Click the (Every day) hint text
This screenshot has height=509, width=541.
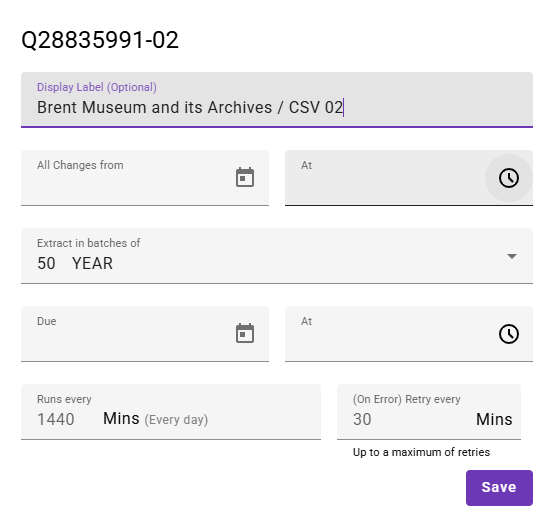click(176, 420)
